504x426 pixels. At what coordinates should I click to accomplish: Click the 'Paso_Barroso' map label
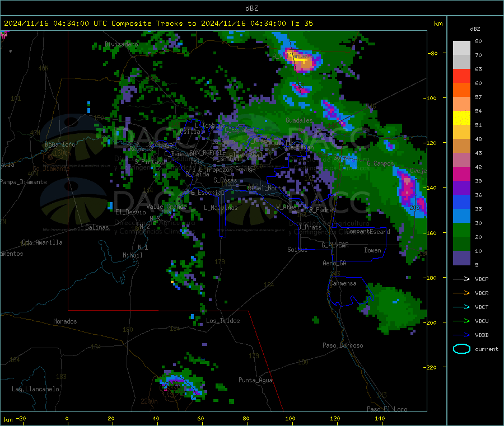point(343,345)
